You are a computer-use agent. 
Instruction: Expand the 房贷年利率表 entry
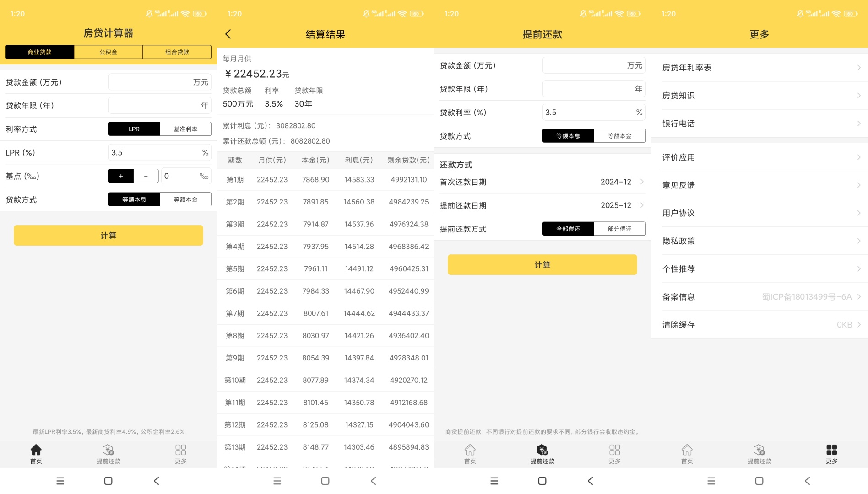coord(759,68)
